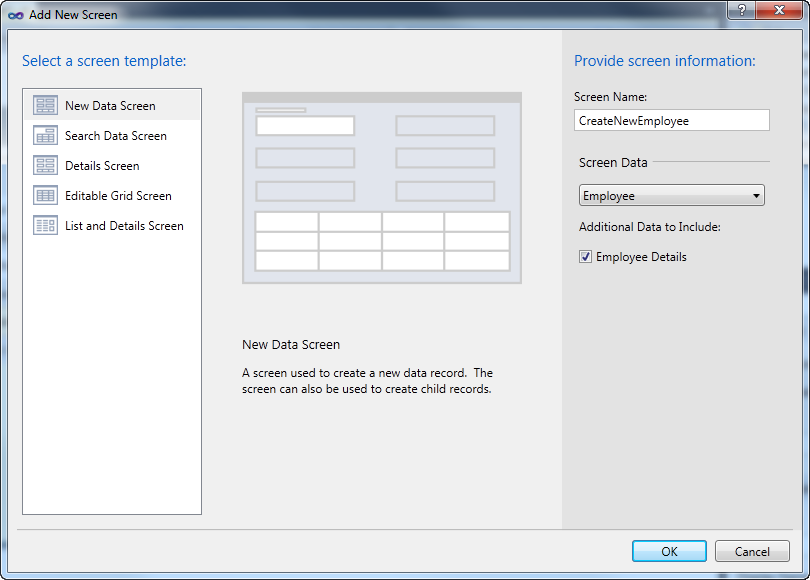The width and height of the screenshot is (810, 580).
Task: Open help via the question mark button
Action: click(739, 11)
